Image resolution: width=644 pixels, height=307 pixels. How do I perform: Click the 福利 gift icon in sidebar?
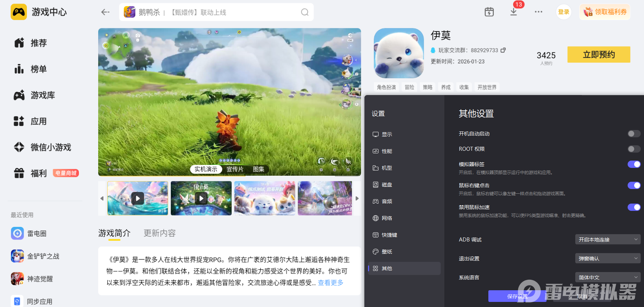coord(19,173)
